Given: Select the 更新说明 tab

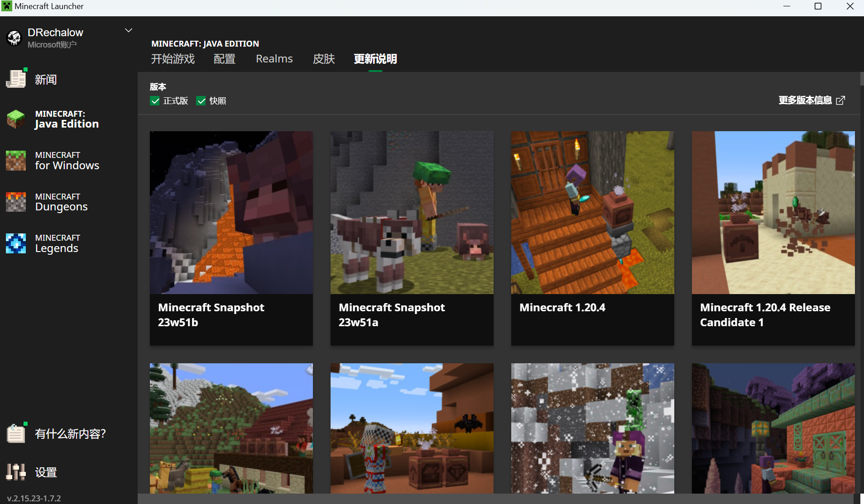Looking at the screenshot, I should pyautogui.click(x=375, y=59).
